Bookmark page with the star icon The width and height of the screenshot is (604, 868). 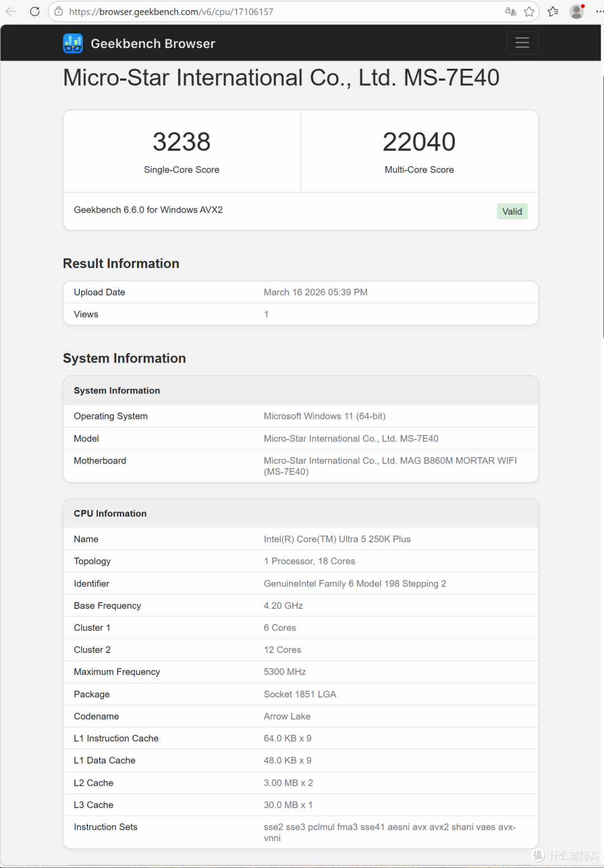click(529, 11)
